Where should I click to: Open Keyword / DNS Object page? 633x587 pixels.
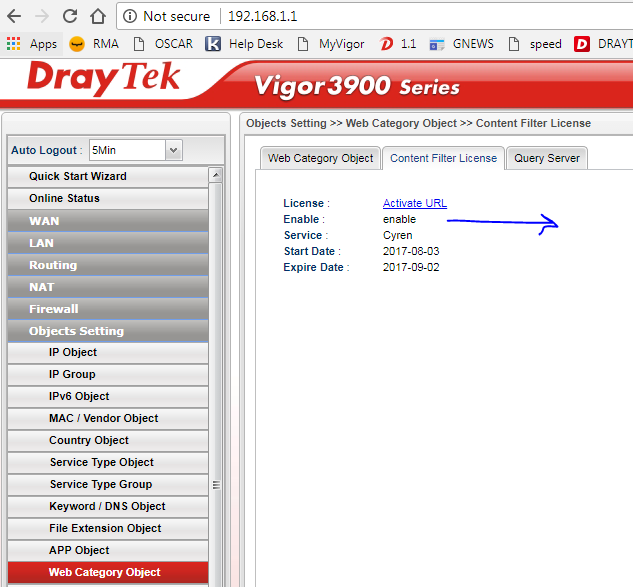(108, 506)
